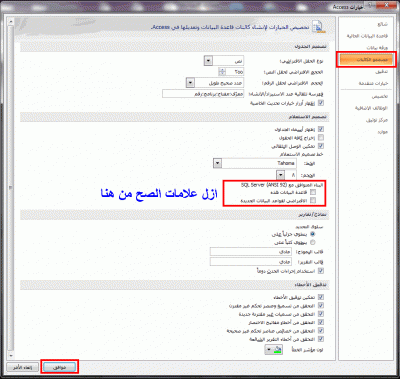Toggle Always use event procedures checkbox

[x=321, y=271]
